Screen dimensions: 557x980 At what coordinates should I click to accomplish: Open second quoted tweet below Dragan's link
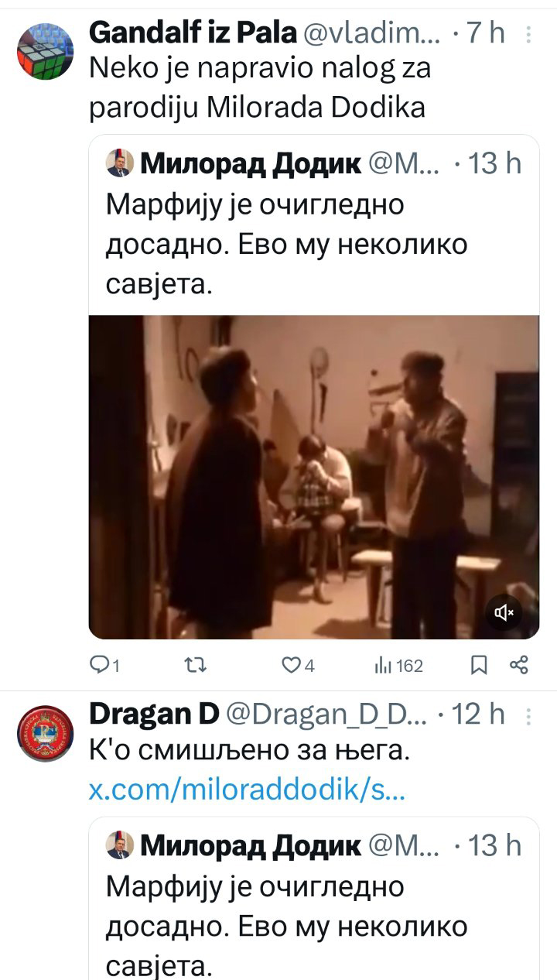point(313,898)
